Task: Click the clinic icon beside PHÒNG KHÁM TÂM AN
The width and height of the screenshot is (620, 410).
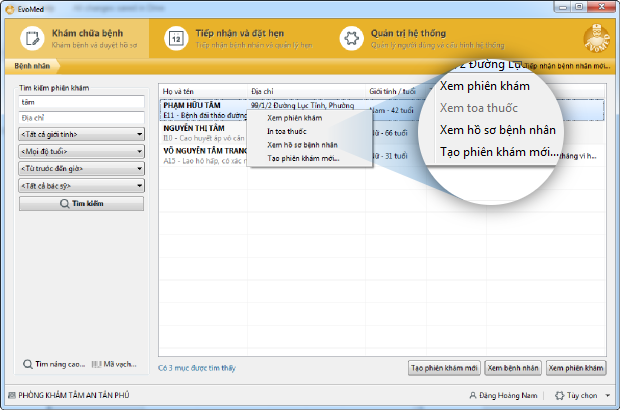Action: point(12,395)
